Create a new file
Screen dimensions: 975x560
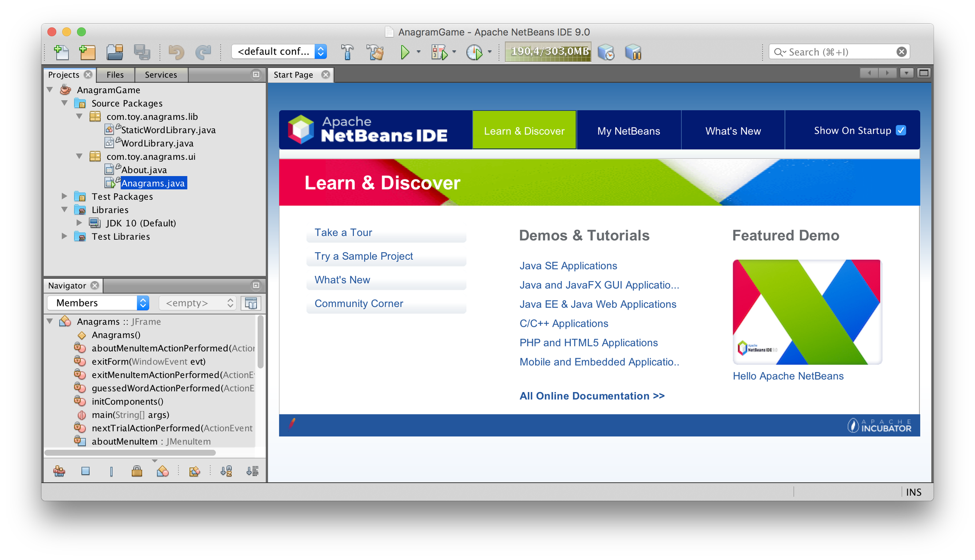pos(62,52)
